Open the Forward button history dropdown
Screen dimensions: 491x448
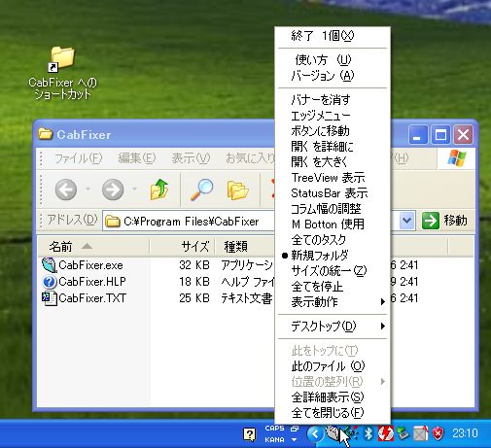pyautogui.click(x=134, y=190)
